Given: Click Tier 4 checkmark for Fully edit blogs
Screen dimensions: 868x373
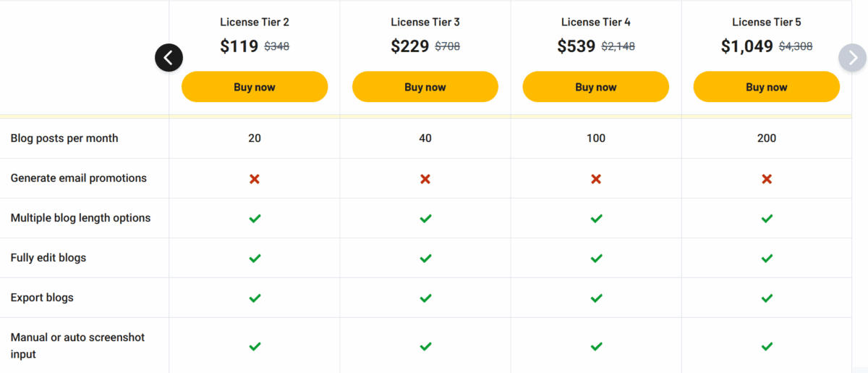Looking at the screenshot, I should point(596,258).
